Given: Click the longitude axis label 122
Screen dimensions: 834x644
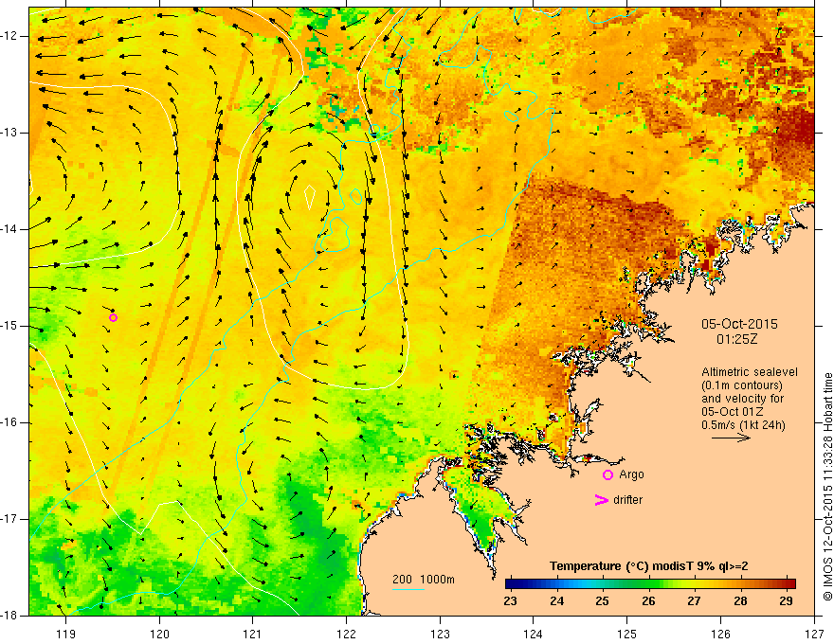Looking at the screenshot, I should point(346,634).
